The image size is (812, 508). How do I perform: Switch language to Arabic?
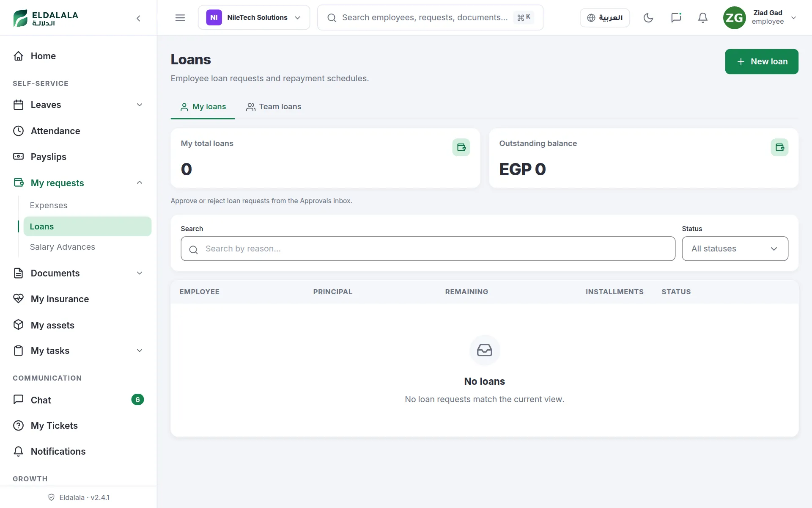[605, 18]
